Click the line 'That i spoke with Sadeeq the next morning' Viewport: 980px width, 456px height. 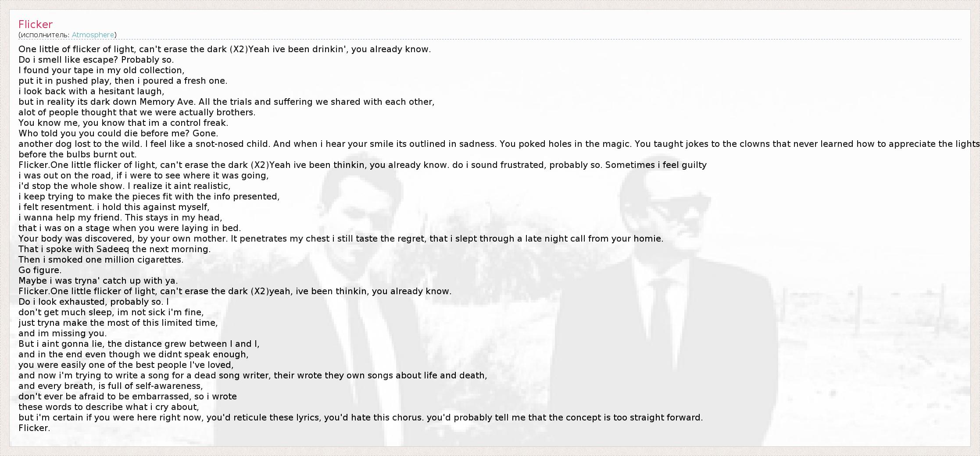tap(114, 249)
